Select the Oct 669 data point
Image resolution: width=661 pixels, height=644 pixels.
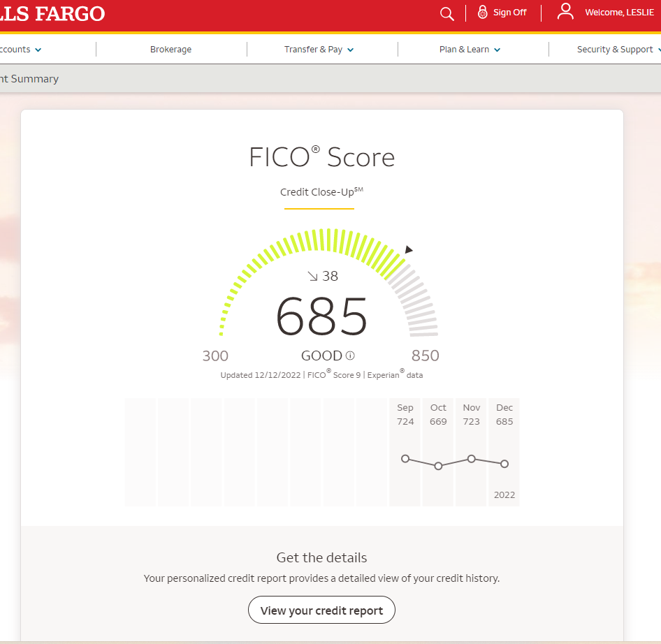point(438,466)
